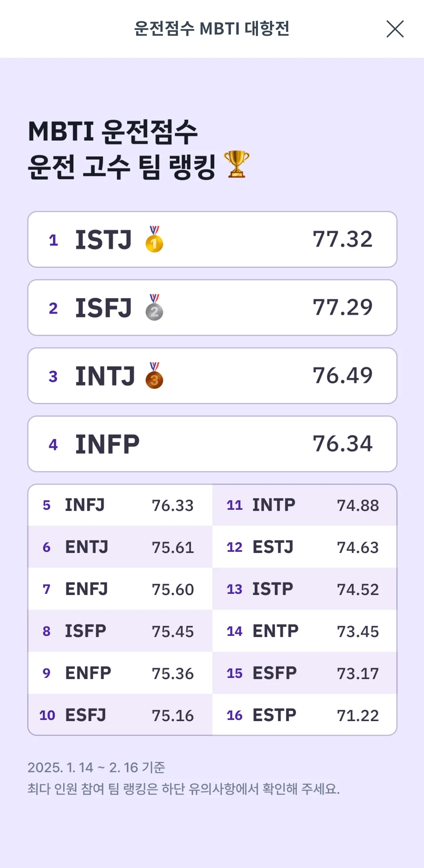Tap the ESTP row ranked sixteenth
Screen dimensions: 424x868
point(304,715)
